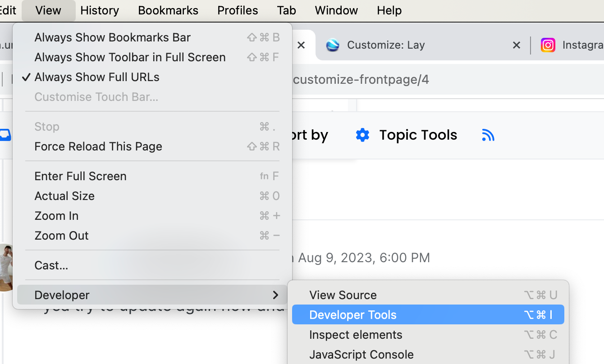This screenshot has height=364, width=604.
Task: Click the Instagram favicon on the right tab
Action: pos(548,45)
